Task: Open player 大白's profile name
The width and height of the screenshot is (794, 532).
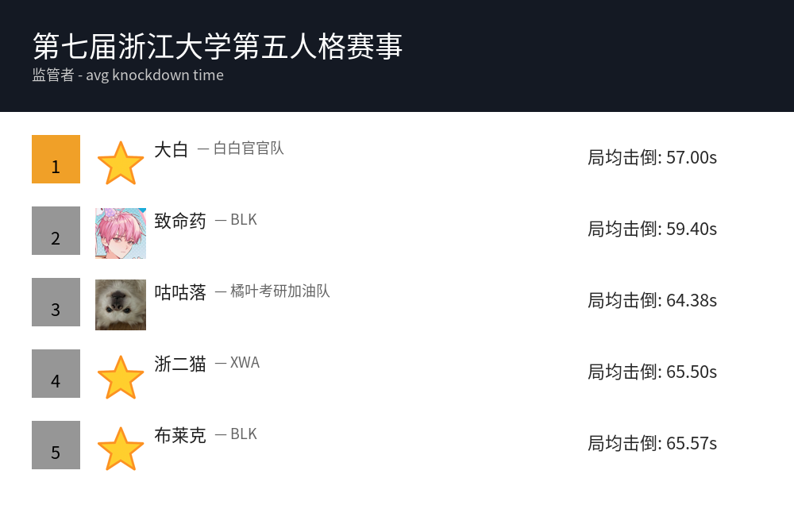Action: [x=172, y=149]
